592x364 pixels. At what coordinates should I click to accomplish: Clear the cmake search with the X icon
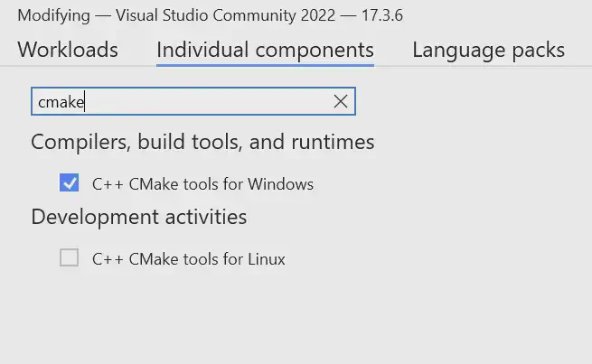341,101
